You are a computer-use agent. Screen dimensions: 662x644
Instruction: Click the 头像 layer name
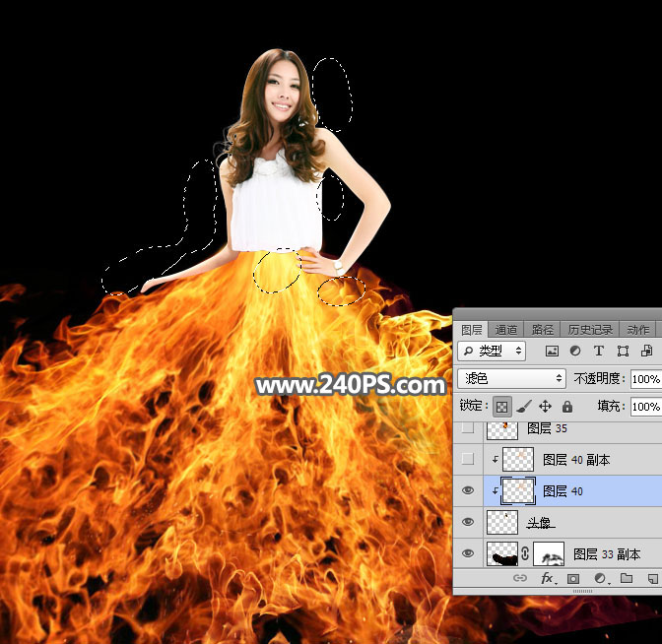[540, 523]
